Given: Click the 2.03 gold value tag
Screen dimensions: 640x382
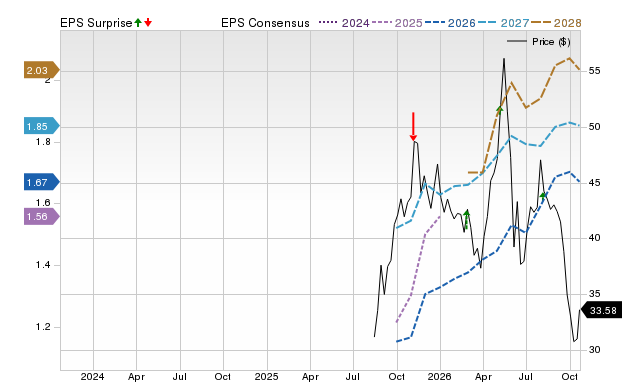Looking at the screenshot, I should [x=42, y=71].
